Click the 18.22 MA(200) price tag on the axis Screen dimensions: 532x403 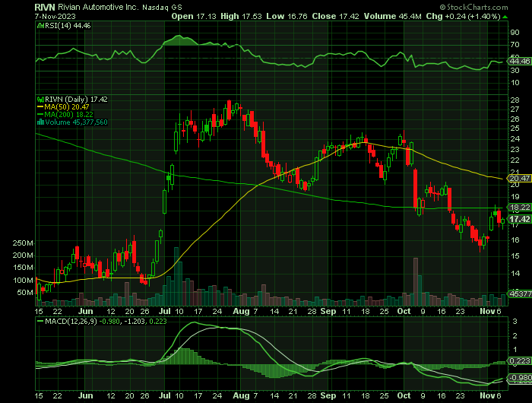point(519,207)
